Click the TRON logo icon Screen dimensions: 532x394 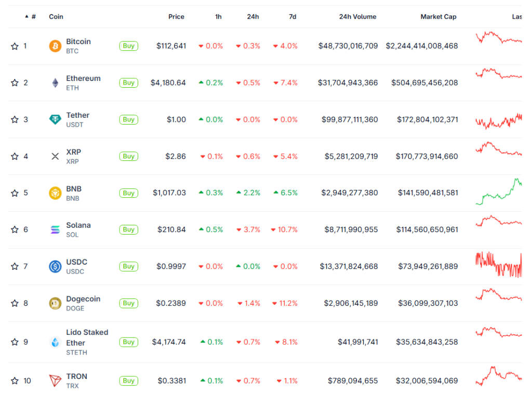pos(55,381)
